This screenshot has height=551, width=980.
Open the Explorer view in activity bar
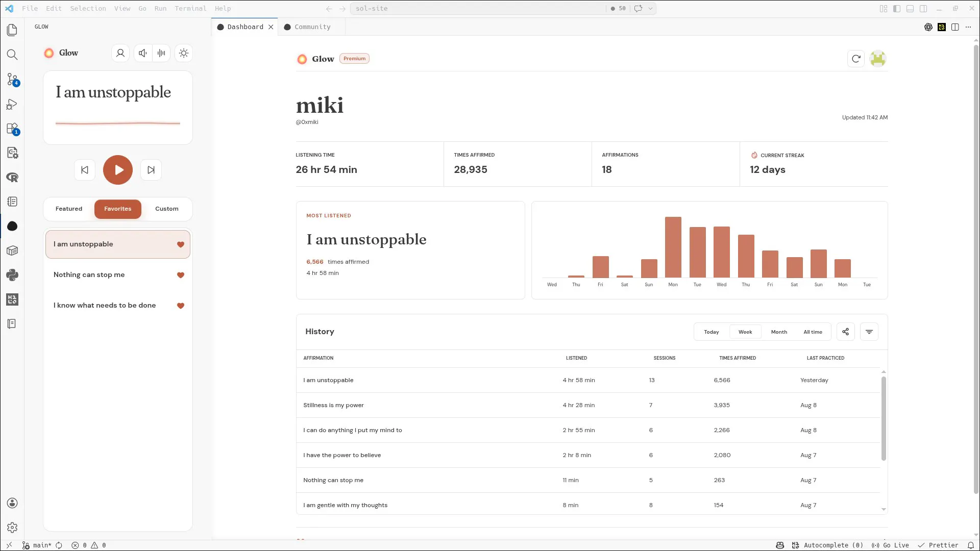[12, 30]
